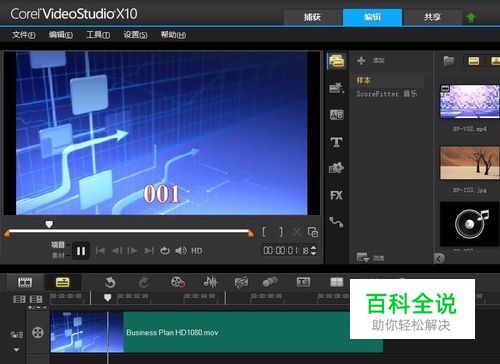Open the 编辑 (Edit) menu
The height and width of the screenshot is (364, 500).
click(x=61, y=35)
